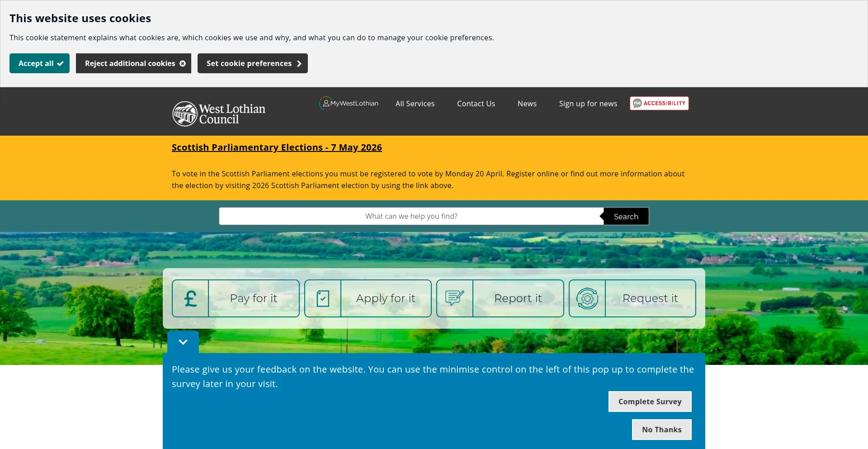
Task: Click the pound sign icon
Action: (190, 298)
